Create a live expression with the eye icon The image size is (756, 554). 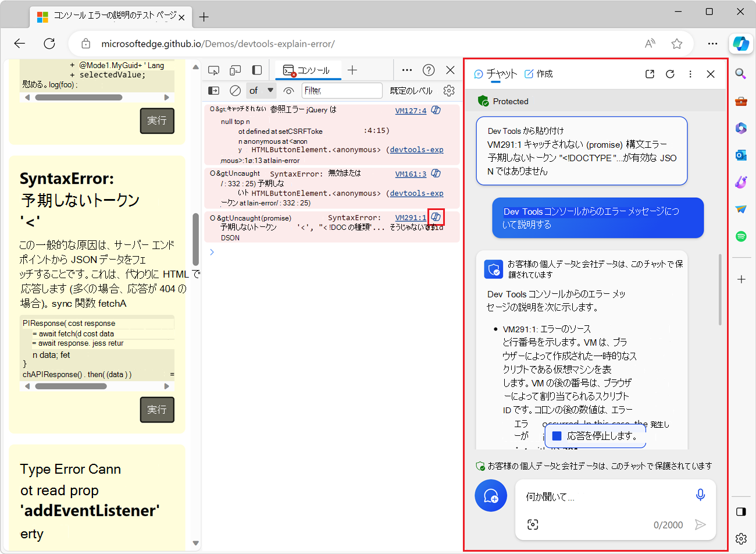click(x=288, y=90)
